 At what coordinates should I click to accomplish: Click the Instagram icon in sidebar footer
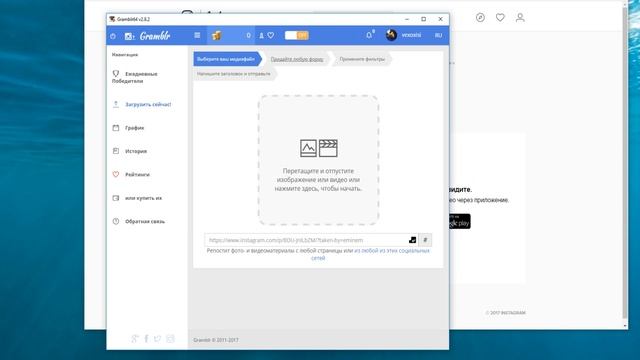170,338
